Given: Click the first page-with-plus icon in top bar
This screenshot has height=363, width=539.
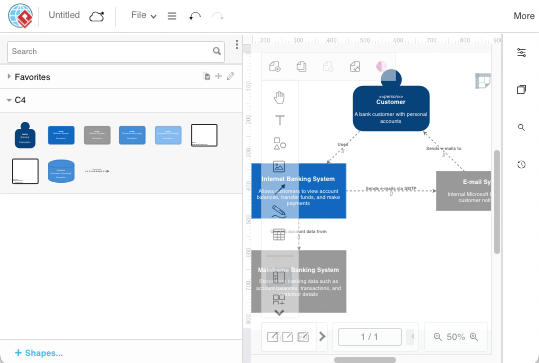Looking at the screenshot, I should (275, 66).
